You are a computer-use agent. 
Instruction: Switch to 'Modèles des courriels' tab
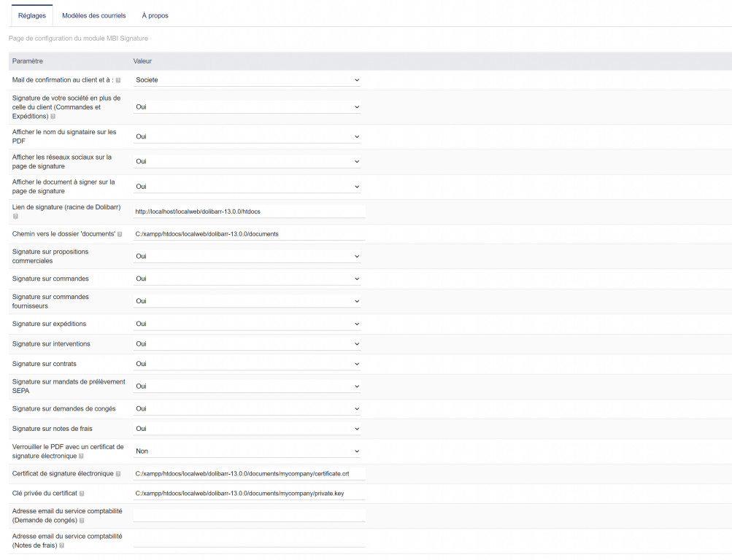(x=93, y=15)
